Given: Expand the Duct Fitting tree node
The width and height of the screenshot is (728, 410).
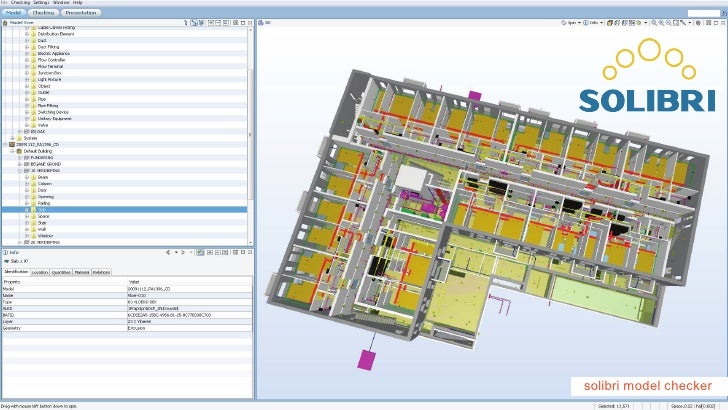Looking at the screenshot, I should click(x=27, y=47).
